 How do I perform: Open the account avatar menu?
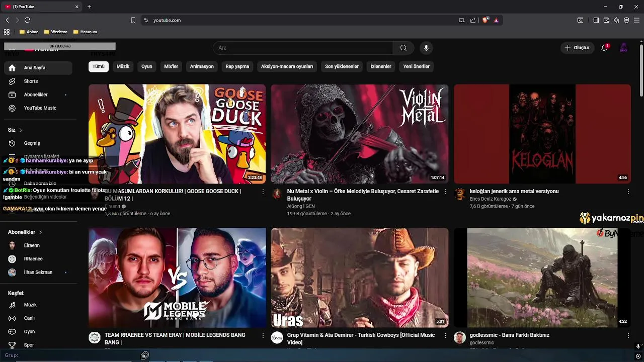pyautogui.click(x=623, y=48)
